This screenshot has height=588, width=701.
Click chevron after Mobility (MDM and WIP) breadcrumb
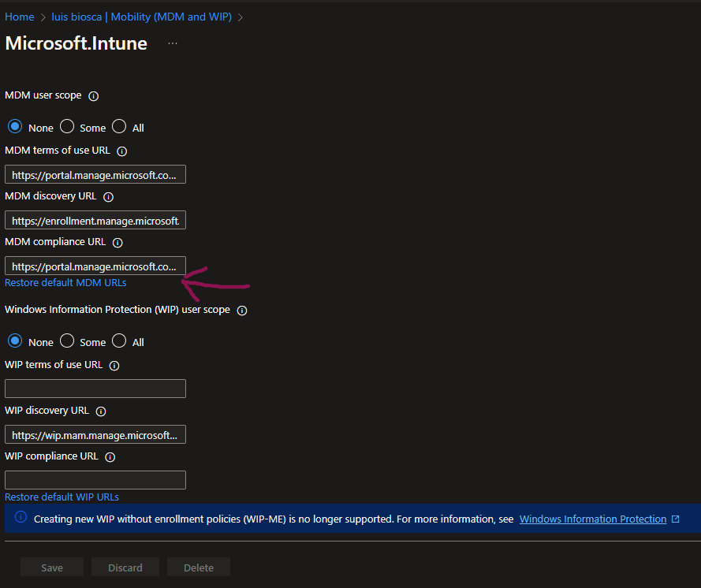(x=240, y=17)
